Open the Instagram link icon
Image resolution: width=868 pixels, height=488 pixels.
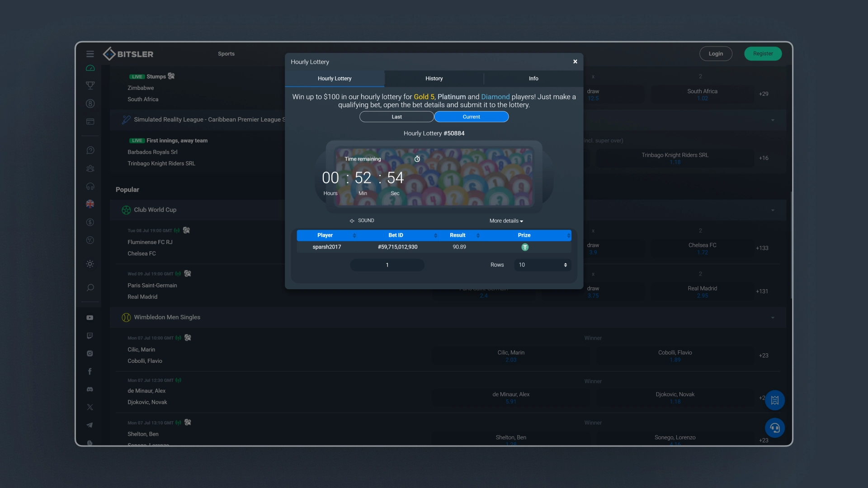tap(90, 353)
